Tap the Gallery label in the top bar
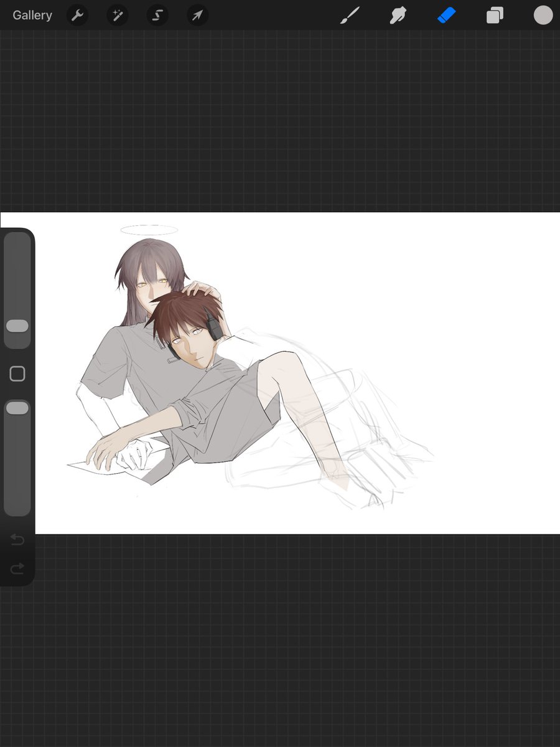Image resolution: width=560 pixels, height=747 pixels. click(32, 16)
